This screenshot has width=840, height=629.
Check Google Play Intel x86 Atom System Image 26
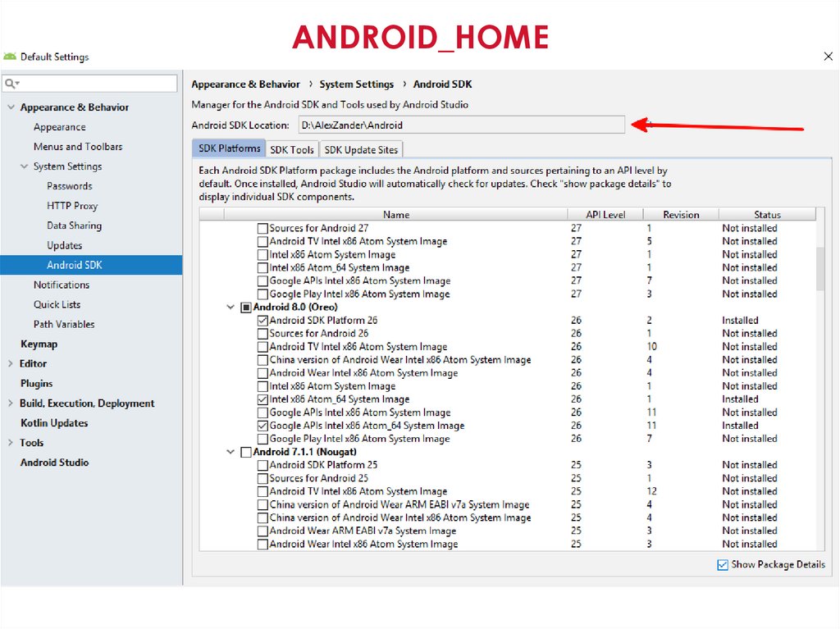[x=262, y=439]
